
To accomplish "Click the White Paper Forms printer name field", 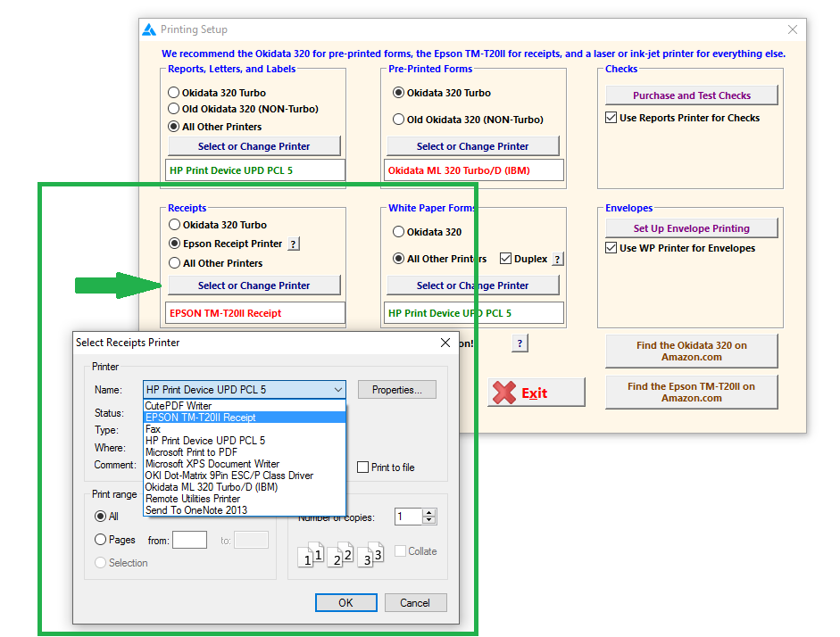I will click(474, 313).
